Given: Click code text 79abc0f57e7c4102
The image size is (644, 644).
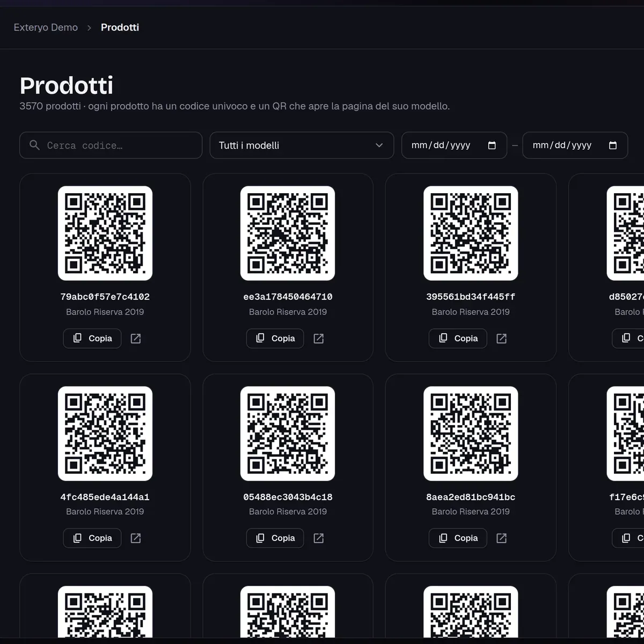Looking at the screenshot, I should click(105, 297).
